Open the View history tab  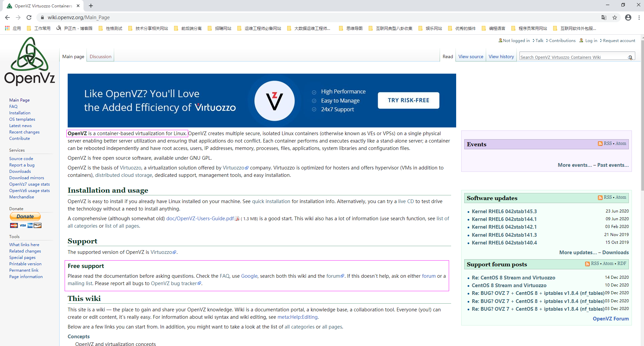pos(501,56)
